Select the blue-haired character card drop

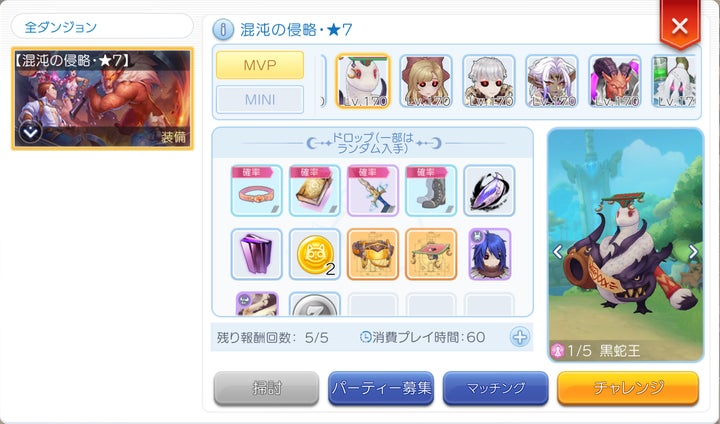click(489, 254)
